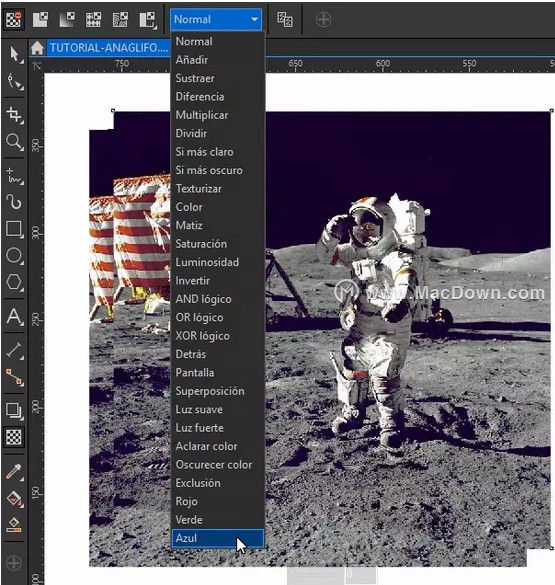Choose the Crop tool
The image size is (555, 585).
click(14, 115)
